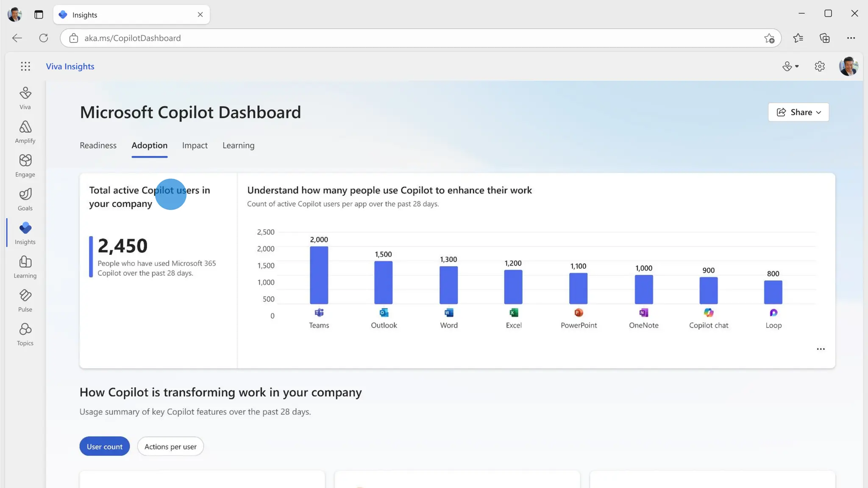Go to Goals in left sidebar
The image size is (868, 488).
point(25,199)
